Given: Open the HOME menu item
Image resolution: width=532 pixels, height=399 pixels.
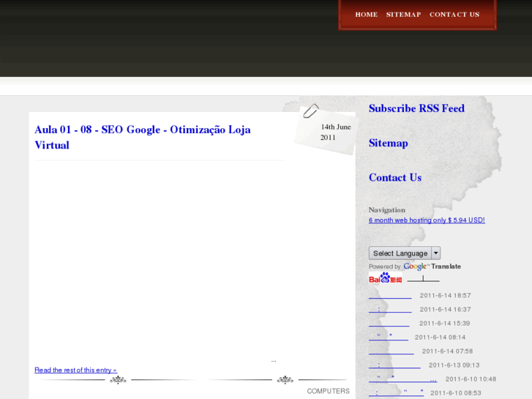Looking at the screenshot, I should pos(367,15).
